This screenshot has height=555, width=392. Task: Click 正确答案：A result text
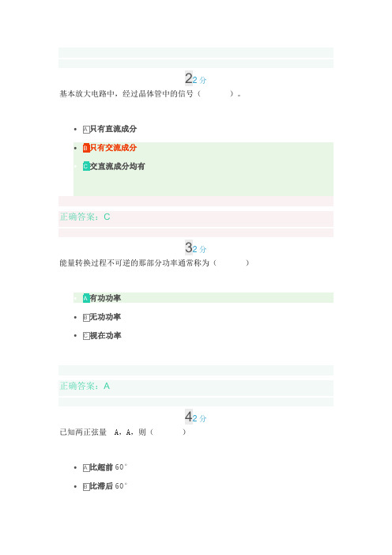[x=85, y=386]
